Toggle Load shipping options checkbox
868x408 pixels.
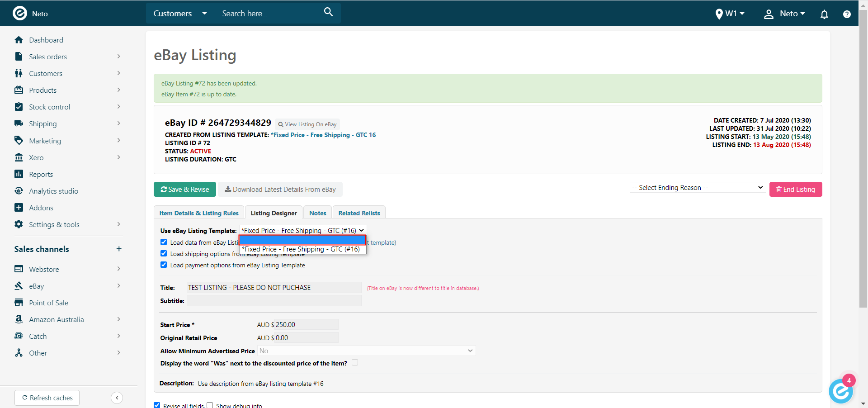164,254
